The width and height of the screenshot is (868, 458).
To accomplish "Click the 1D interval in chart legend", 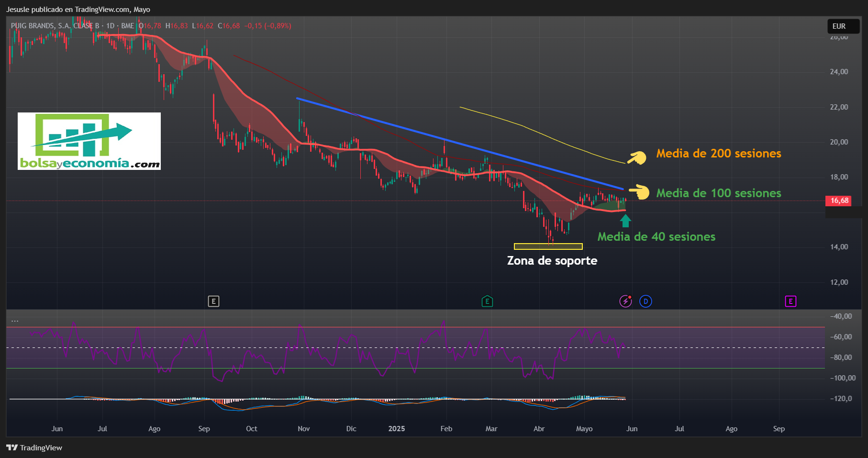I will (110, 26).
